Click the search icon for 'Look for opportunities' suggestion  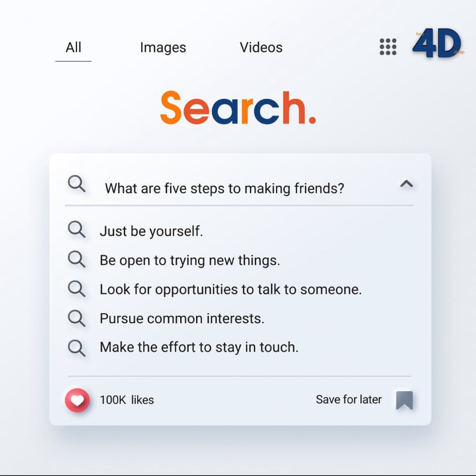click(x=77, y=289)
